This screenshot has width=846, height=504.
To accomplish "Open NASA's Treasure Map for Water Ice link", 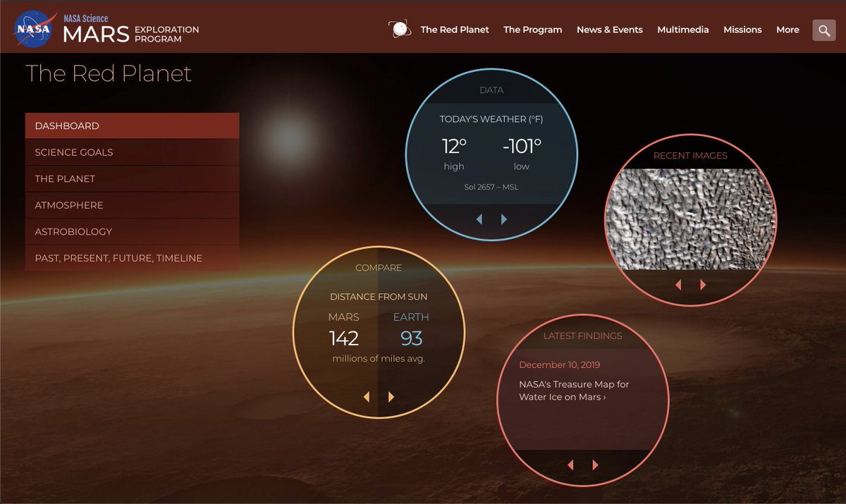I will click(x=574, y=391).
